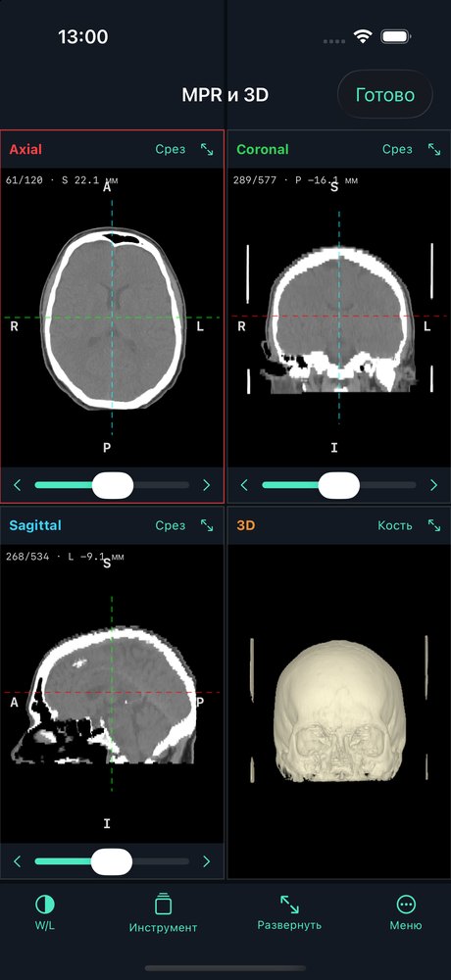Go to next Coronal slice arrow
This screenshot has width=451, height=980.
point(434,485)
